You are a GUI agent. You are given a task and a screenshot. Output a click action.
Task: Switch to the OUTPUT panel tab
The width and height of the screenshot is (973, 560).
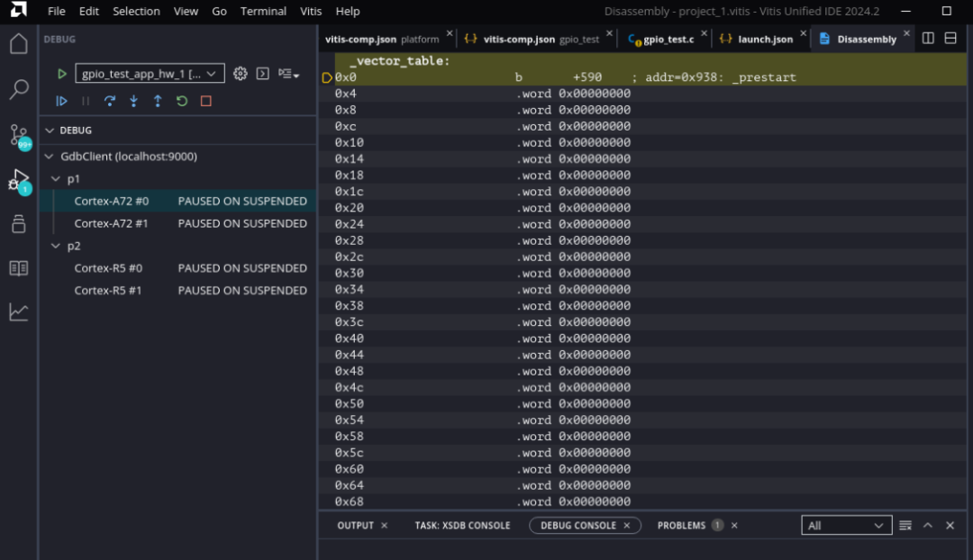click(356, 525)
